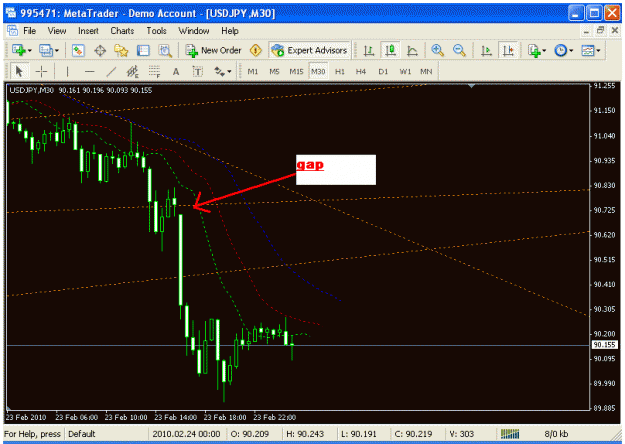Switch timeframe to H4
625x444 pixels.
[361, 72]
